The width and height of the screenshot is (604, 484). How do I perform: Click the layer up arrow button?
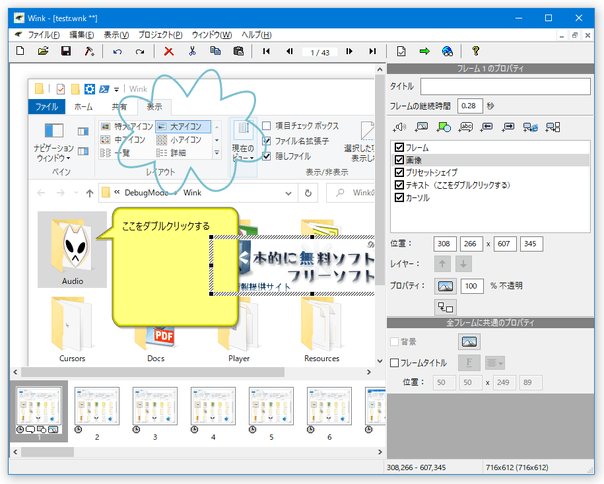click(442, 264)
